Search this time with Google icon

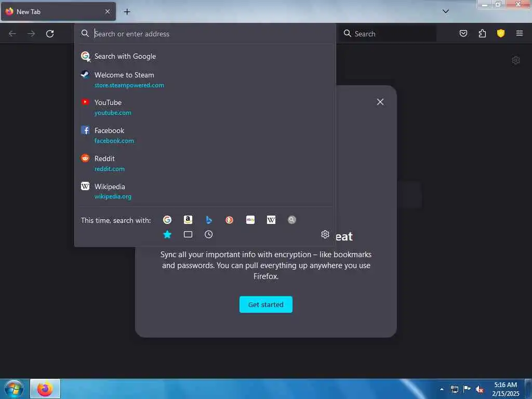pyautogui.click(x=167, y=220)
